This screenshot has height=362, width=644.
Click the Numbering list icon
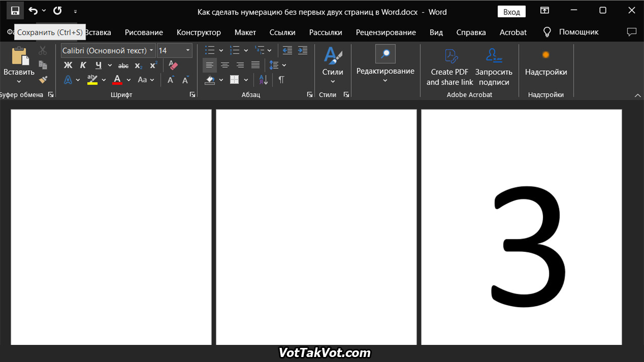[x=234, y=50]
